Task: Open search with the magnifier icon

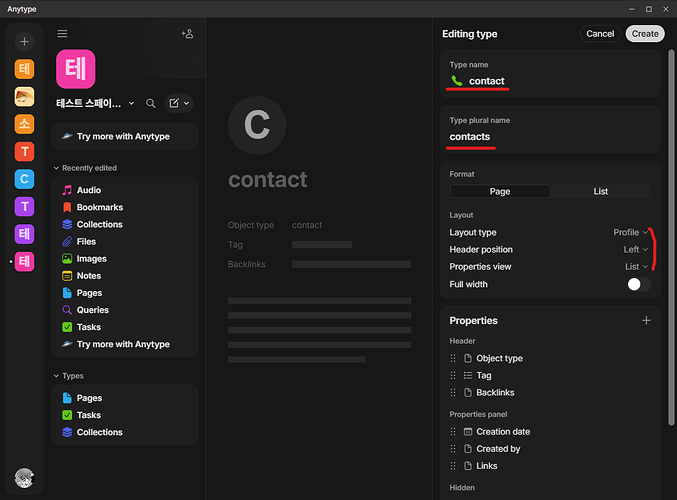Action: pos(151,103)
